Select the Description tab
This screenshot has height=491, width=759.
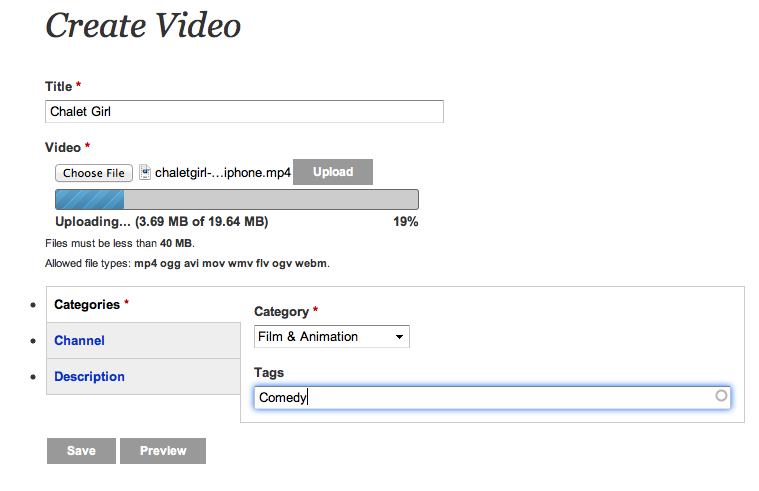[x=89, y=376]
